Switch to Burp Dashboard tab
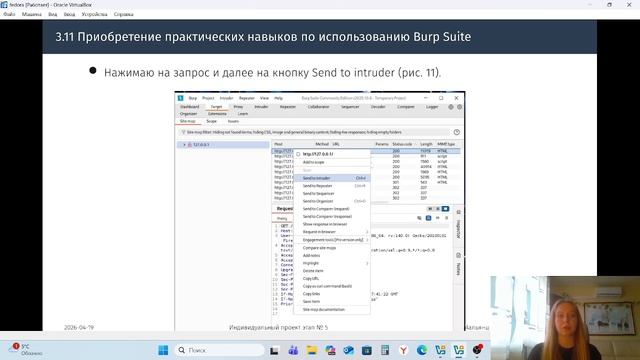This screenshot has width=640, height=360. 189,107
